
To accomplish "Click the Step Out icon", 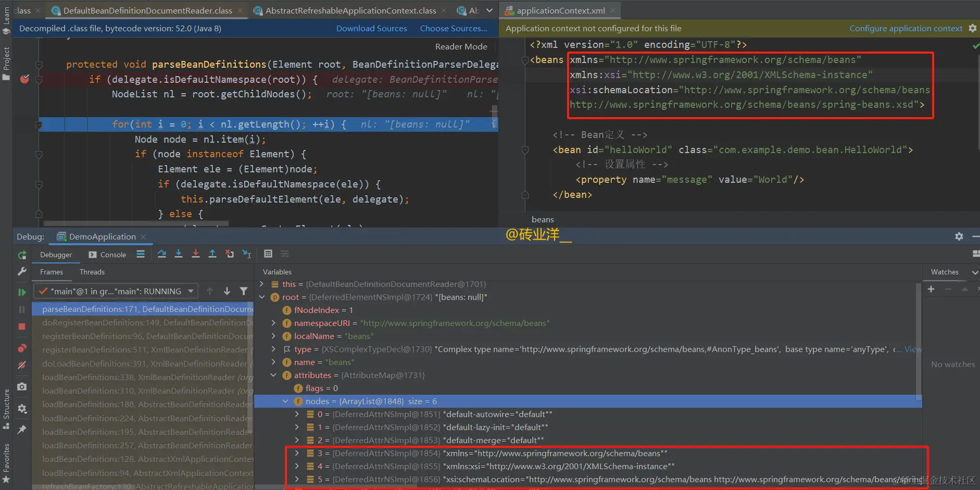I will coord(212,254).
